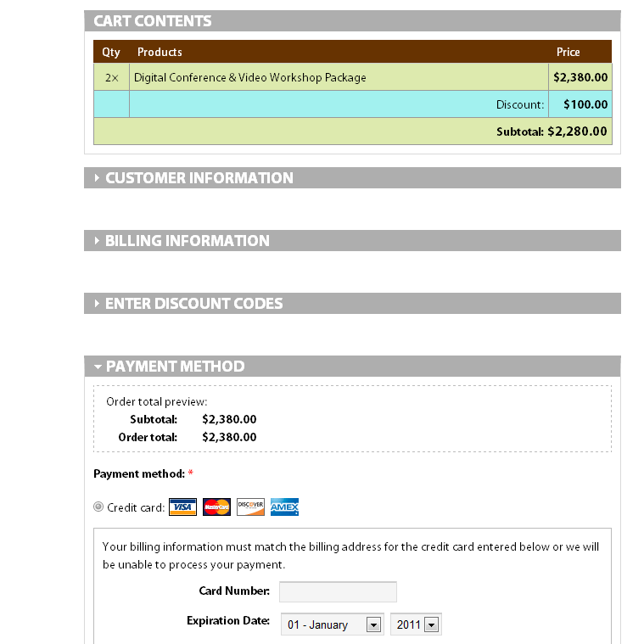The image size is (644, 644).
Task: Click the Products column header
Action: [x=160, y=52]
